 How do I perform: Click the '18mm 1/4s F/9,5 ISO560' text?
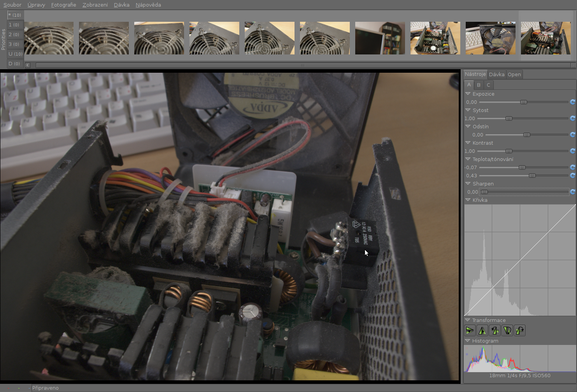(x=520, y=375)
